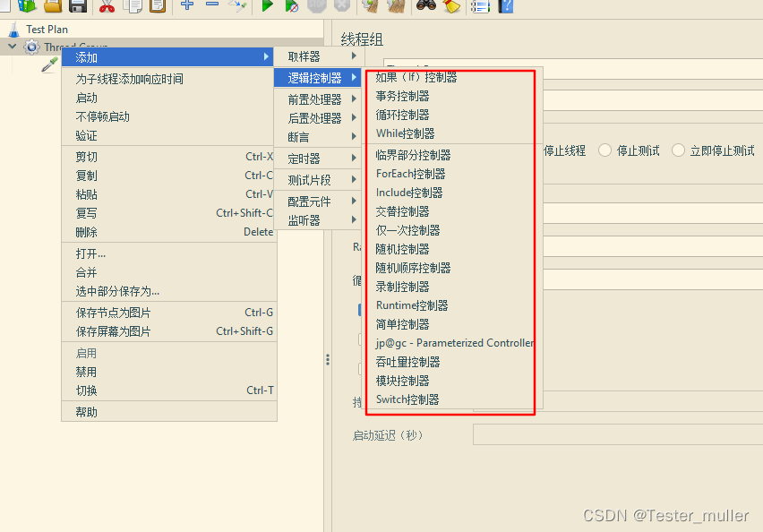Select the 停止测试 radio button
This screenshot has height=532, width=763.
tap(604, 150)
